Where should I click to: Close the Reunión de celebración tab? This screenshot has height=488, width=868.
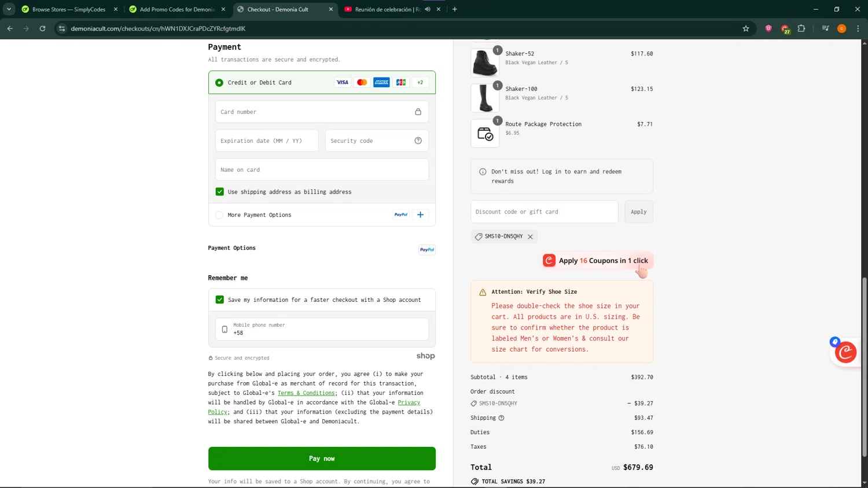click(439, 9)
